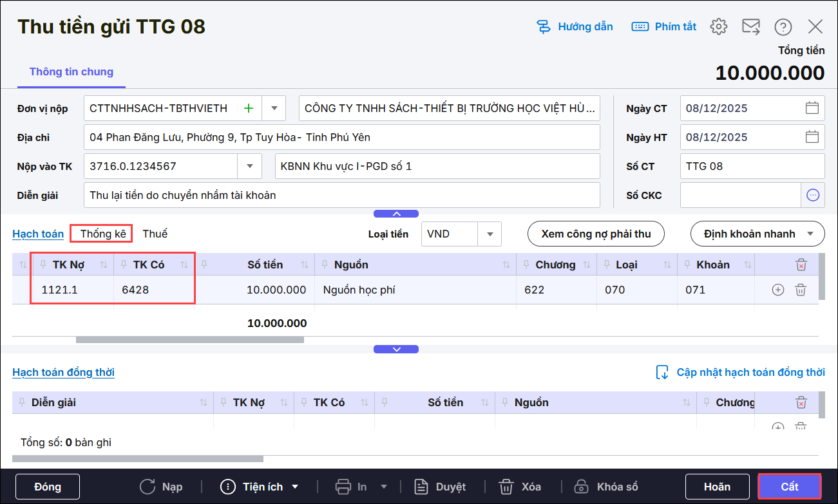Open the Ngày HT calendar picker
Image resolution: width=838 pixels, height=504 pixels.
pyautogui.click(x=812, y=137)
